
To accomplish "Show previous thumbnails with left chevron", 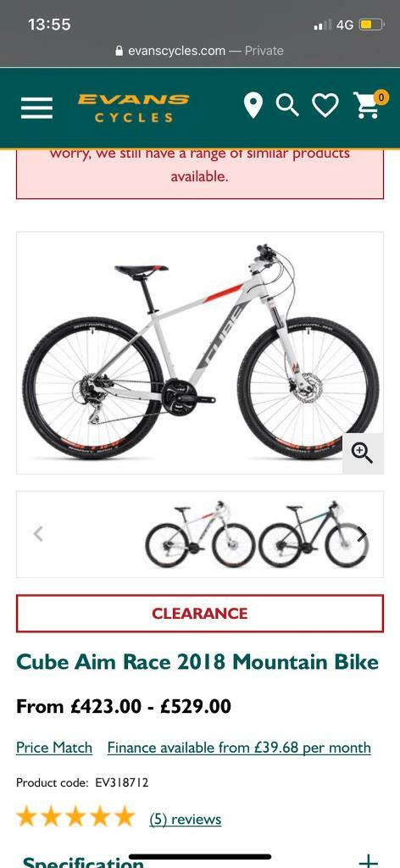I will click(x=38, y=534).
